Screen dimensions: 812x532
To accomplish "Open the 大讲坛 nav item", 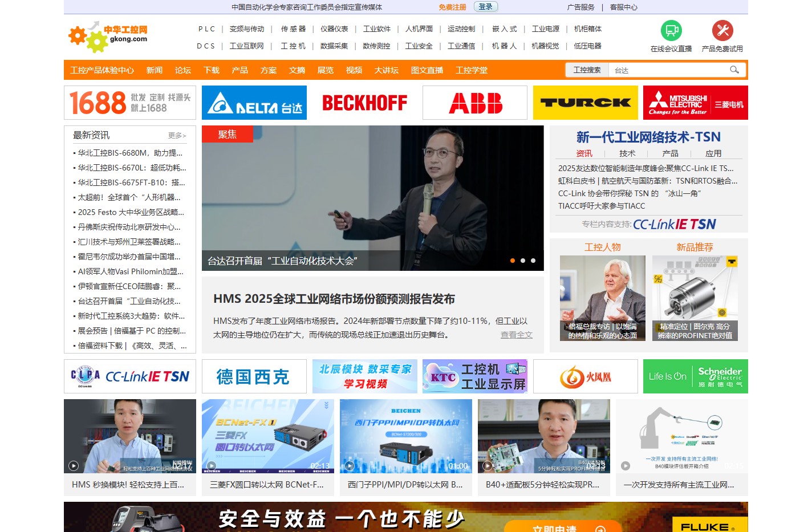I will (x=387, y=70).
